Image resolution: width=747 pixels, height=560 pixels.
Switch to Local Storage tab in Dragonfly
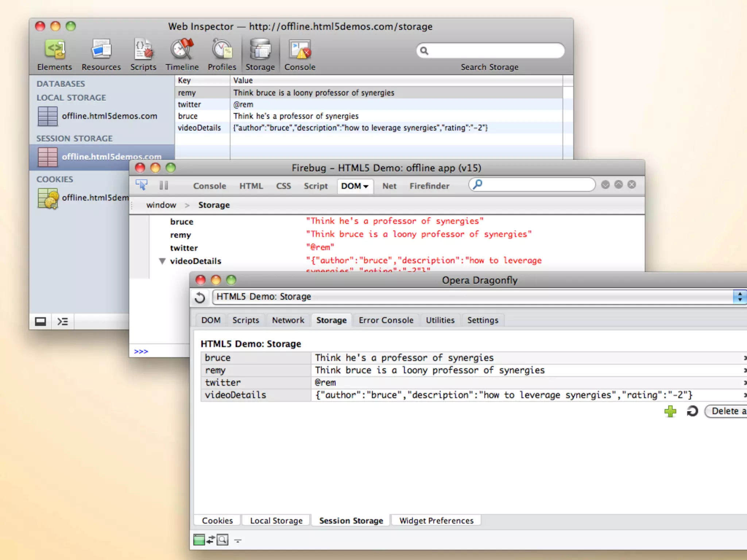tap(276, 521)
